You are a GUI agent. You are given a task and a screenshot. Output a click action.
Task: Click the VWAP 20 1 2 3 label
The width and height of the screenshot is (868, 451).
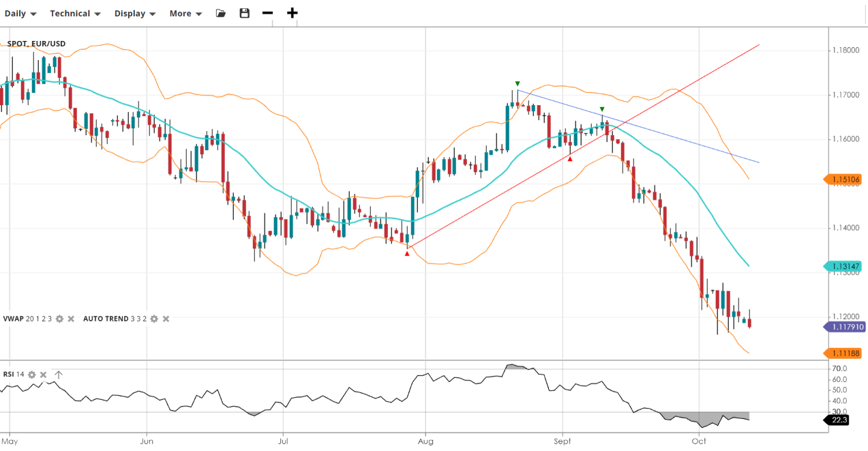coord(27,319)
